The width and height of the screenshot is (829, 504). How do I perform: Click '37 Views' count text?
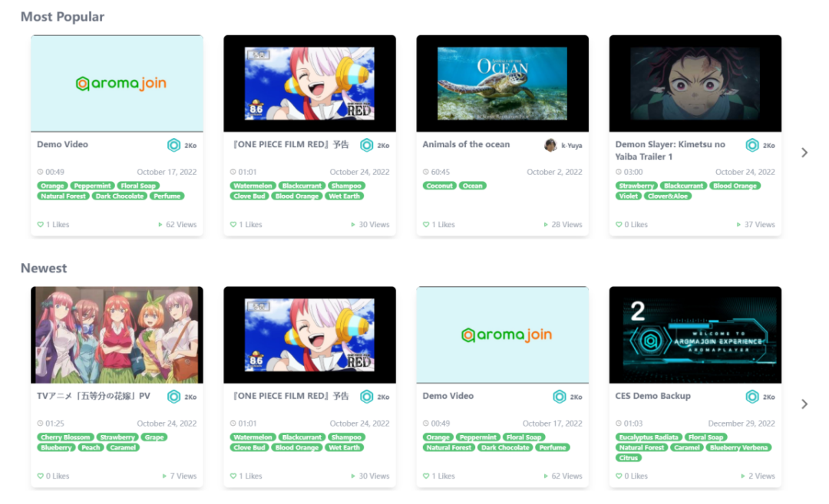coord(760,225)
